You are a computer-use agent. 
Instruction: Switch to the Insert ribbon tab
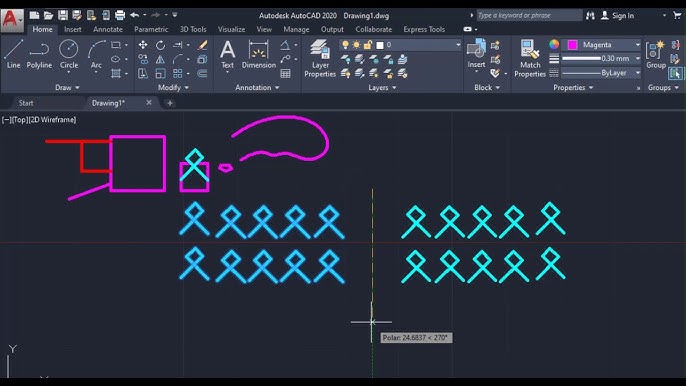point(73,29)
